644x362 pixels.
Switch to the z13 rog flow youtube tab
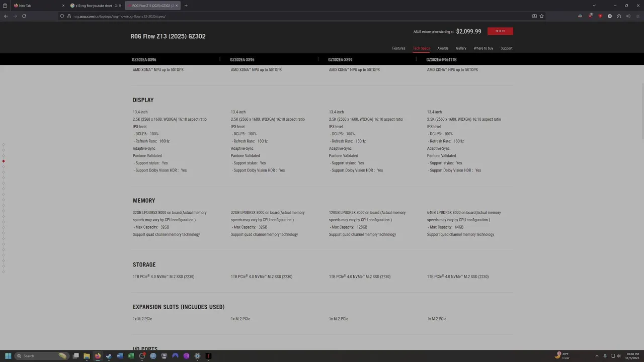point(96,6)
